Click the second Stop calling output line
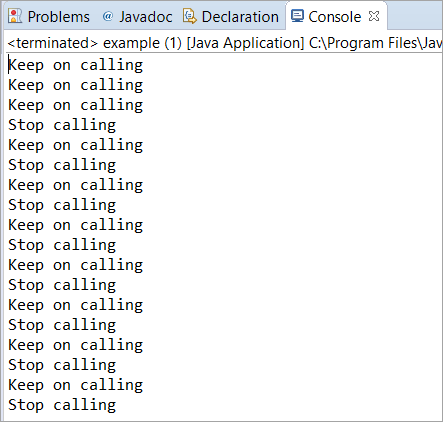This screenshot has height=422, width=443. (62, 165)
